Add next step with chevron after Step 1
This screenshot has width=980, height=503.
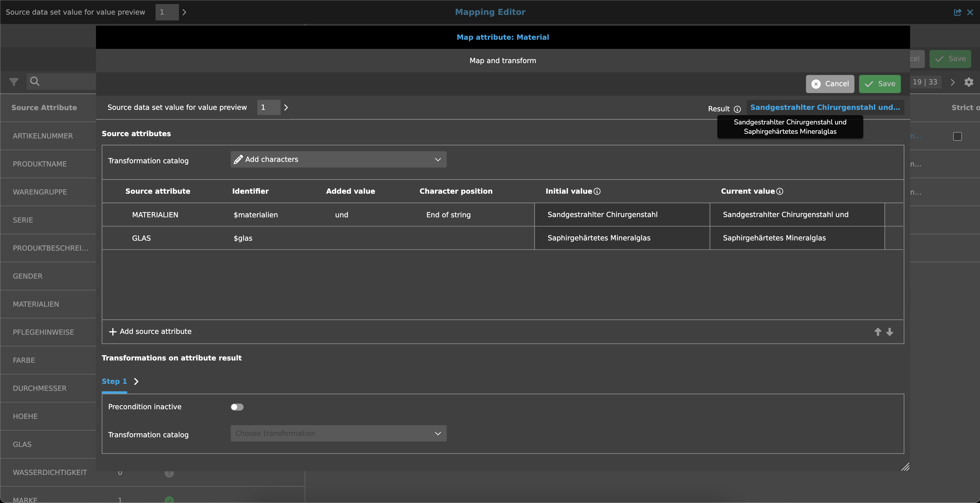pos(136,381)
